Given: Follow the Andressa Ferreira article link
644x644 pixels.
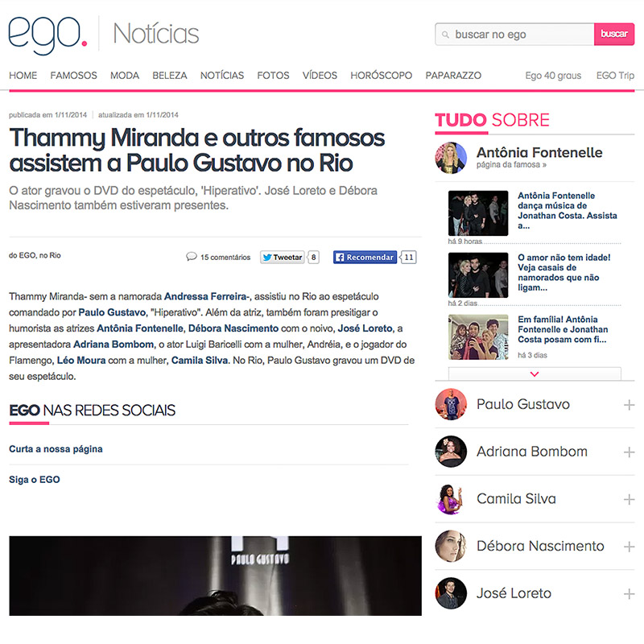Looking at the screenshot, I should pyautogui.click(x=207, y=296).
